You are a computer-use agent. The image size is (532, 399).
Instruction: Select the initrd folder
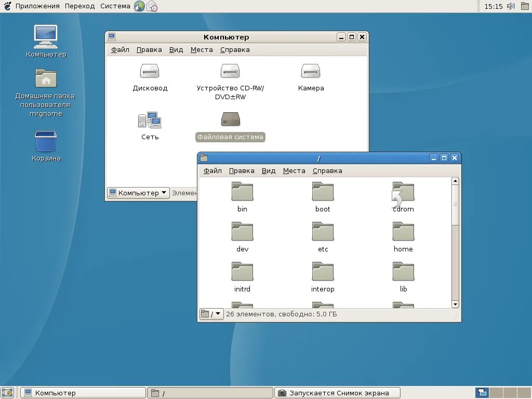tap(242, 271)
